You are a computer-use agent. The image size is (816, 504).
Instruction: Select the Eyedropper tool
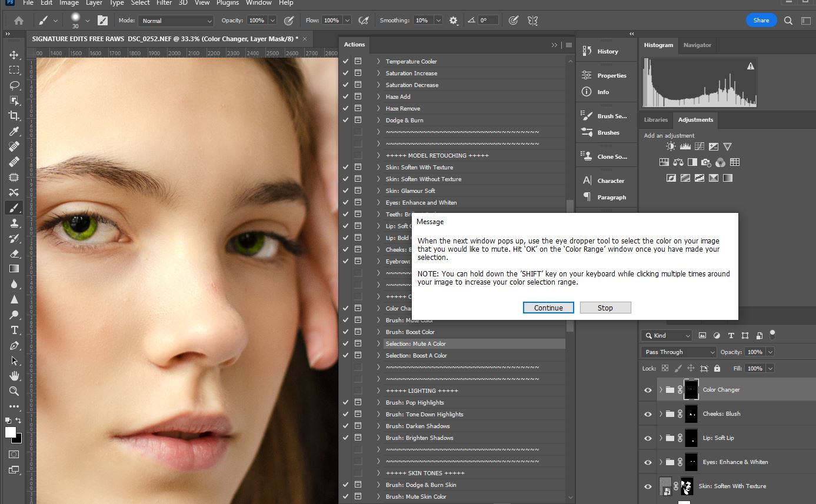[14, 131]
